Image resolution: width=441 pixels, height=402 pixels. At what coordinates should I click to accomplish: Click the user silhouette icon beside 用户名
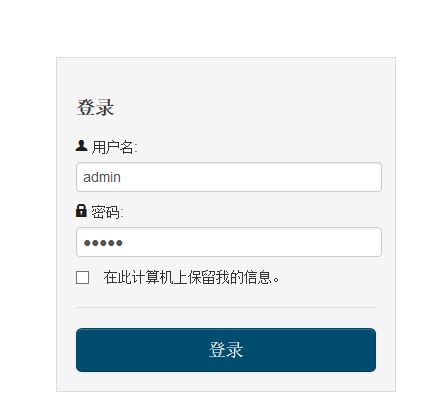point(81,146)
